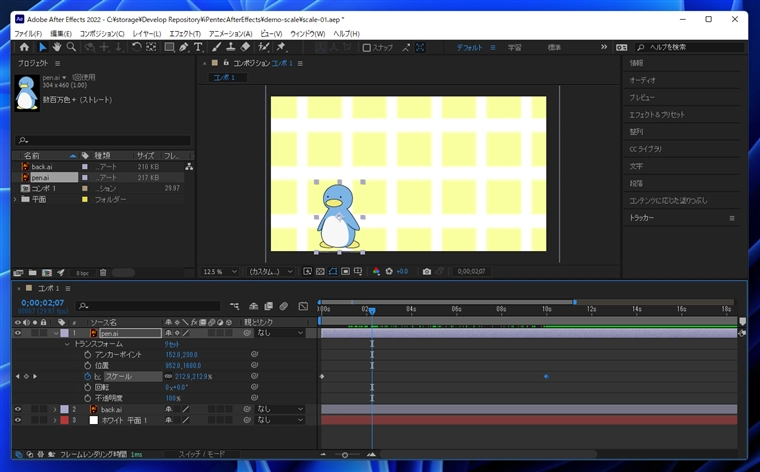The width and height of the screenshot is (760, 472).
Task: Click the yellow label swatch of 平面 folder
Action: (86, 199)
